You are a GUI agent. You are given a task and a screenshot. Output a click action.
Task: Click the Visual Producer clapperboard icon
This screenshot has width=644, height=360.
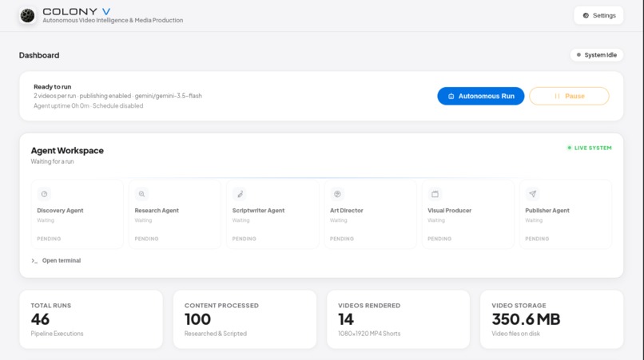click(x=435, y=194)
